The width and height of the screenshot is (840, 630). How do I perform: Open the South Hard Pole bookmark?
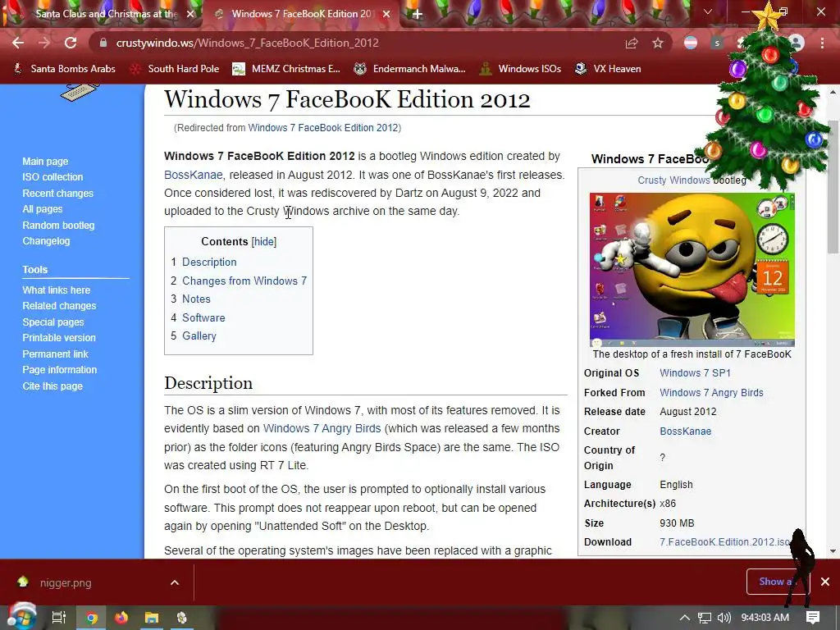pos(175,69)
